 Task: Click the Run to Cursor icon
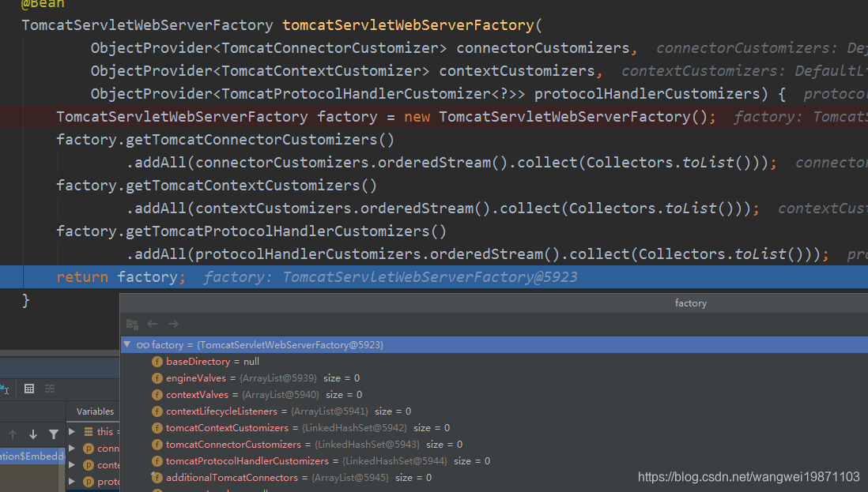[x=5, y=389]
